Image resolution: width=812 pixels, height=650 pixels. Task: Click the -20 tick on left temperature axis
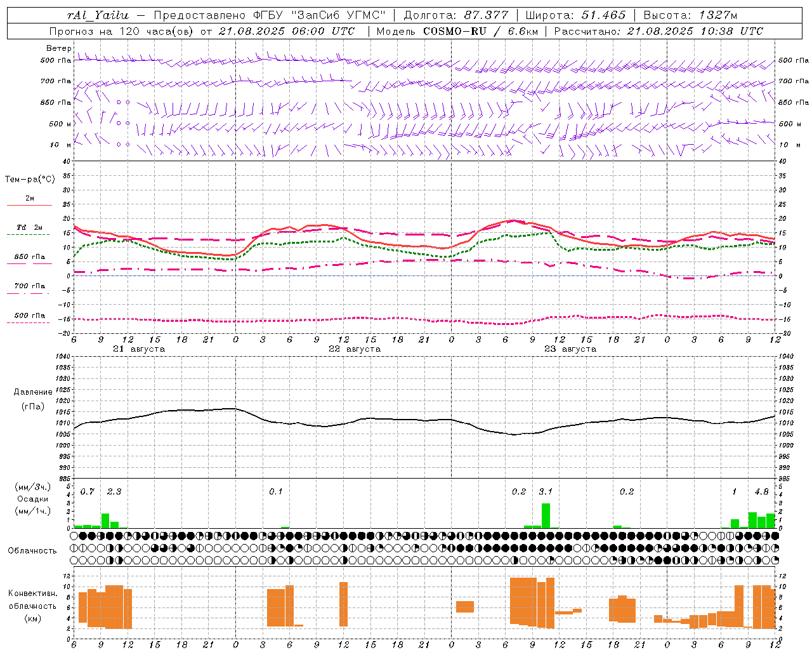64,334
